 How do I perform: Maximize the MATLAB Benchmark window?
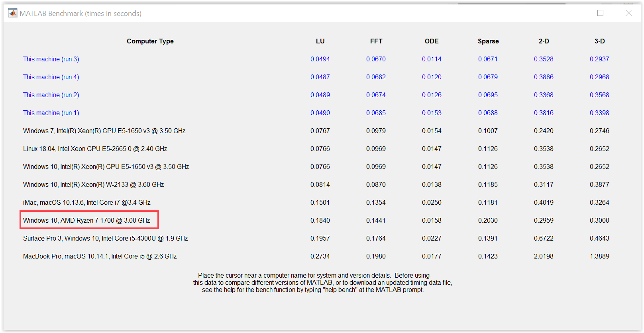coord(600,13)
